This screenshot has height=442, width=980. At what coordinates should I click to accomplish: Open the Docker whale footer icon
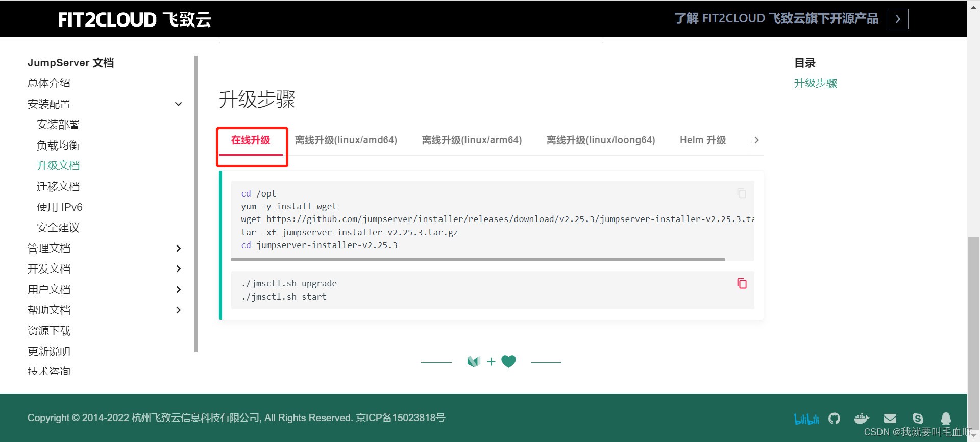pos(862,419)
